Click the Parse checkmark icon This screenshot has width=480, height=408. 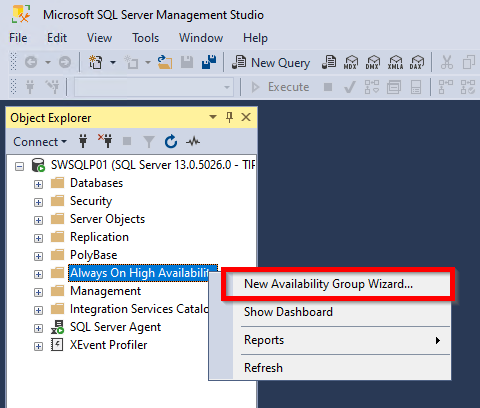point(350,87)
